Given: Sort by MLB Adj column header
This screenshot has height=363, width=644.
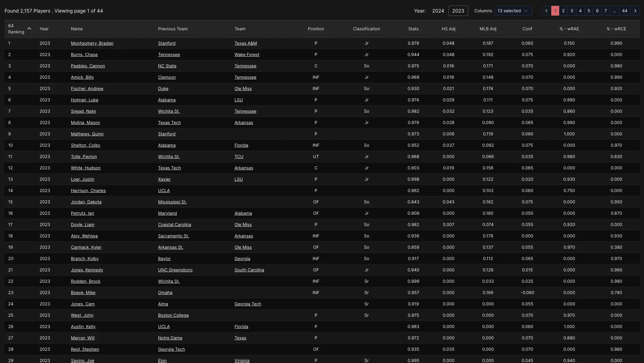Looking at the screenshot, I should tap(488, 29).
